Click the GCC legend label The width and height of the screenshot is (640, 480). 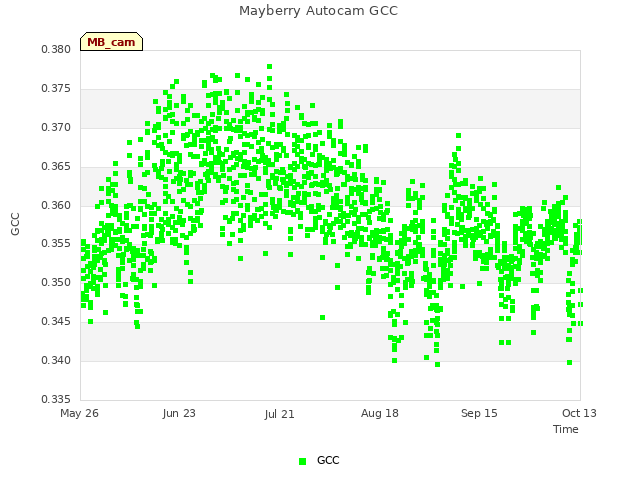[328, 460]
